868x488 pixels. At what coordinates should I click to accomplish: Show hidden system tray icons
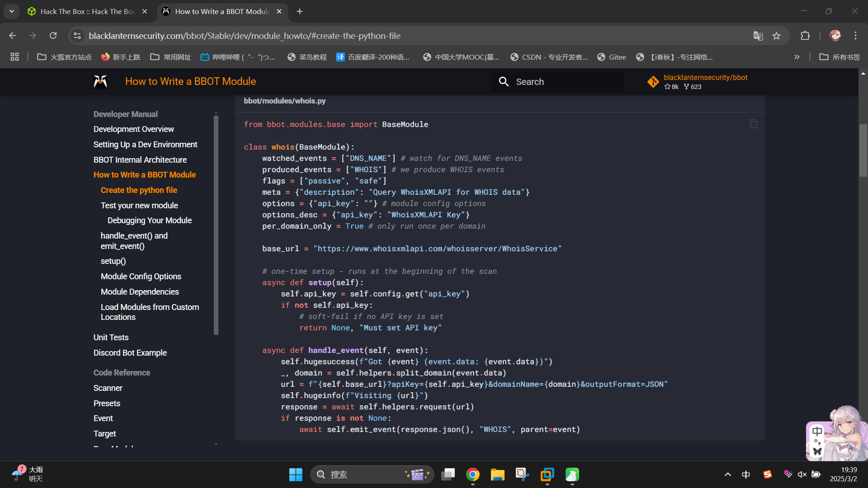727,474
